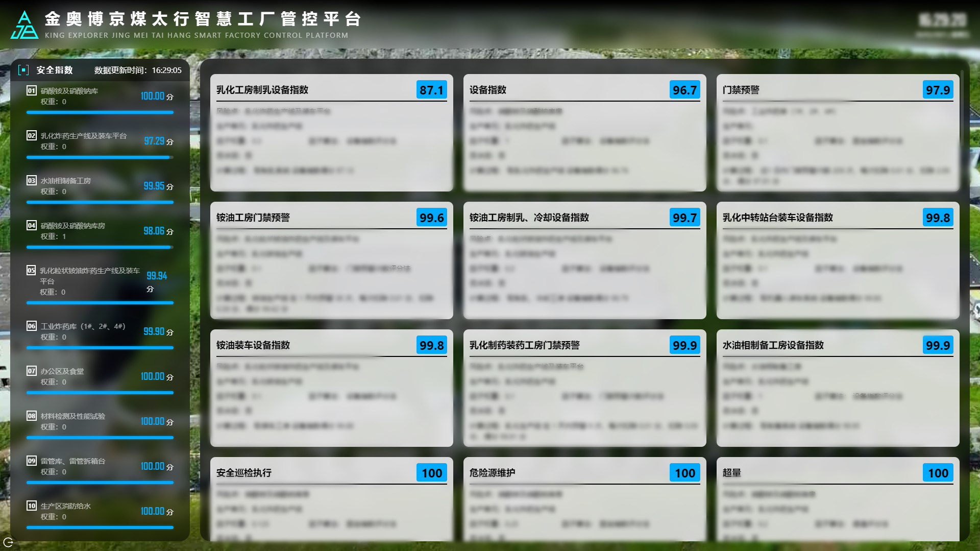
Task: Open the 乳化工房制乳设备指数 card
Action: 262,90
